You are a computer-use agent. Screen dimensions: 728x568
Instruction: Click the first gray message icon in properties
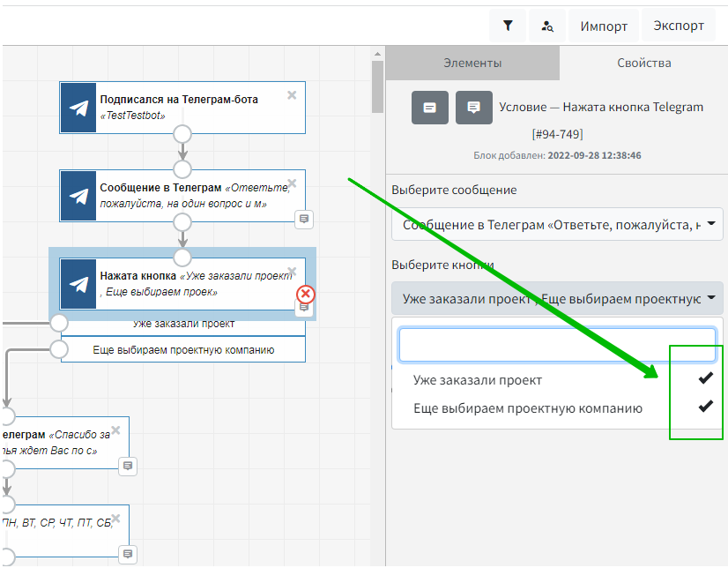(430, 108)
